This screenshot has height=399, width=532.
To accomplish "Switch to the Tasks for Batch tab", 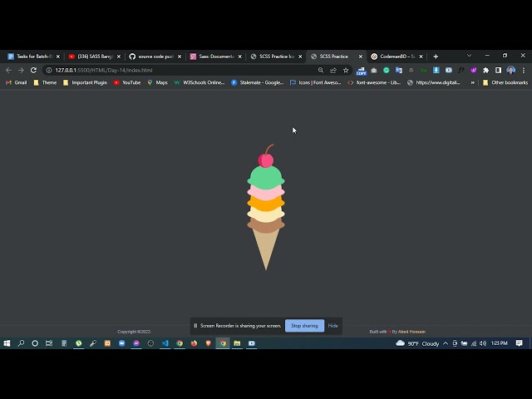I will (x=32, y=57).
